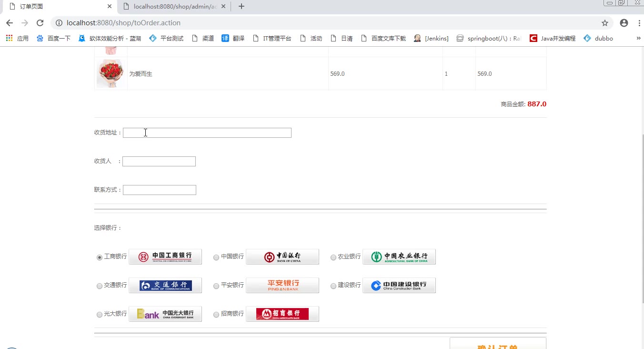Open the dubbo bookmark

point(598,38)
